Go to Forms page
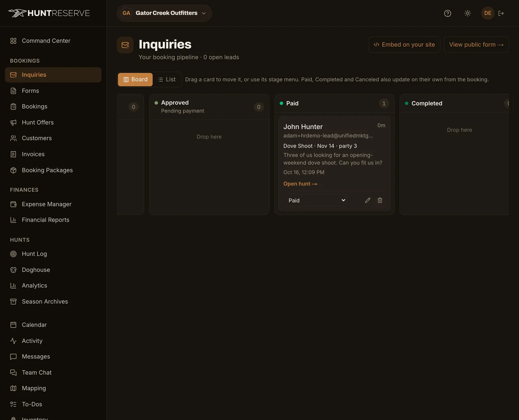This screenshot has width=519, height=420. click(53, 91)
